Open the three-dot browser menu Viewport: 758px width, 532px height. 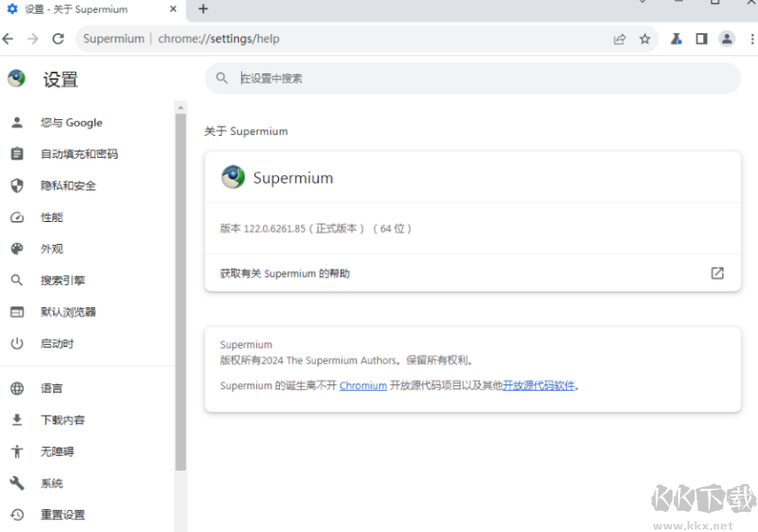(752, 39)
